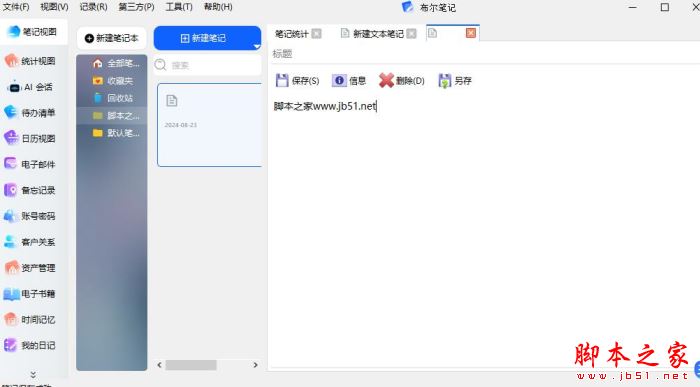Click the search magnifier icon
The width and height of the screenshot is (700, 387).
click(x=160, y=65)
